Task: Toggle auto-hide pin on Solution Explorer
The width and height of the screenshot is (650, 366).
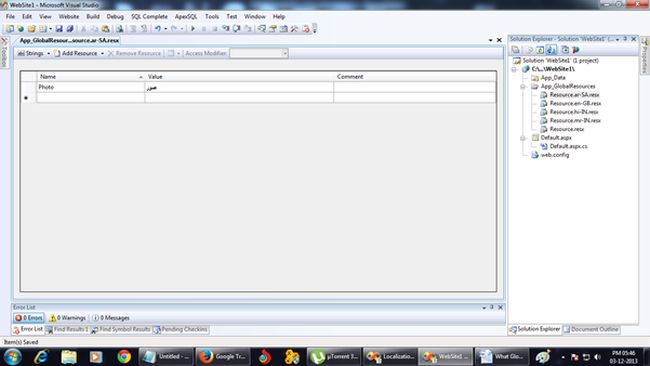Action: tap(625, 39)
